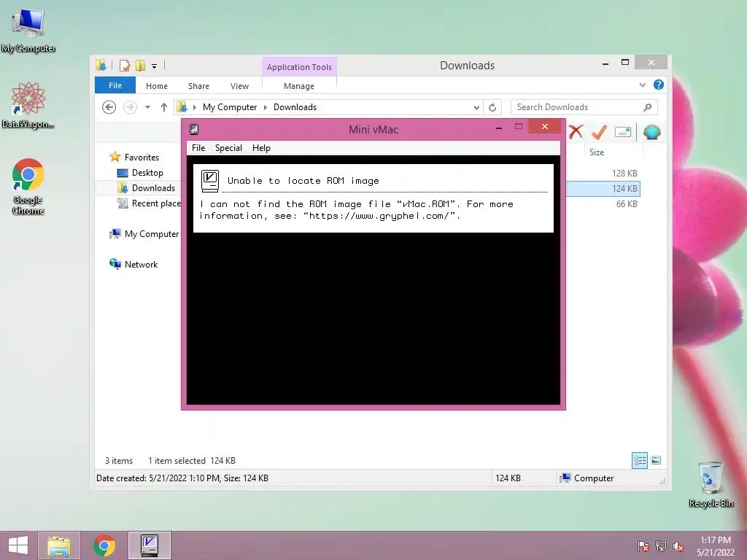747x560 pixels.
Task: Click Action Center flag tray icon
Action: pyautogui.click(x=643, y=545)
